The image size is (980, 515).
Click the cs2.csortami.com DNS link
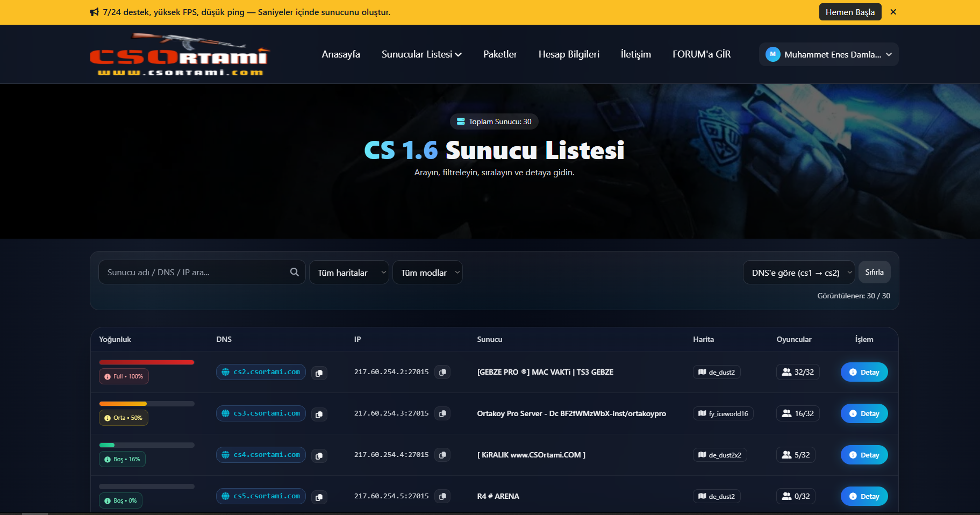point(261,372)
